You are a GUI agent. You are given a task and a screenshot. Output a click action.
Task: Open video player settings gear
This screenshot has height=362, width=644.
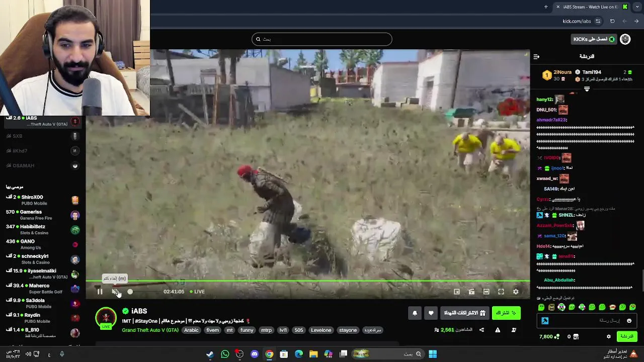tap(516, 292)
